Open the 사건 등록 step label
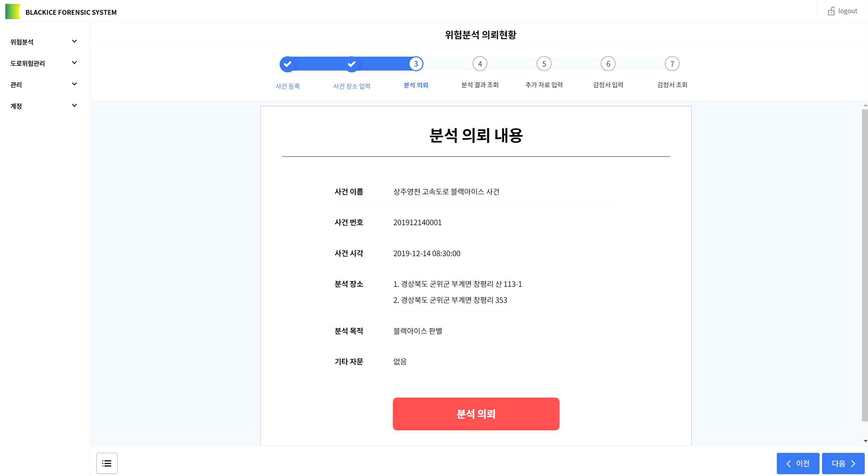 pyautogui.click(x=287, y=86)
